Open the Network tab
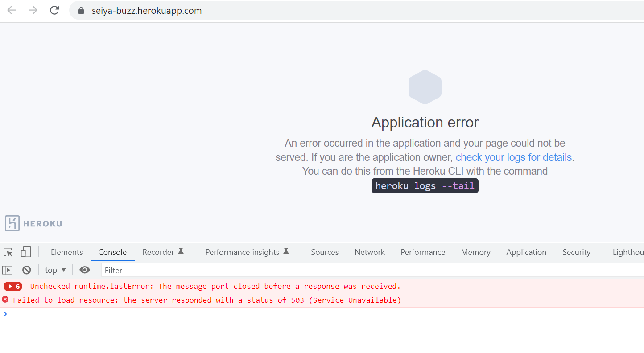The height and width of the screenshot is (353, 644). (370, 252)
